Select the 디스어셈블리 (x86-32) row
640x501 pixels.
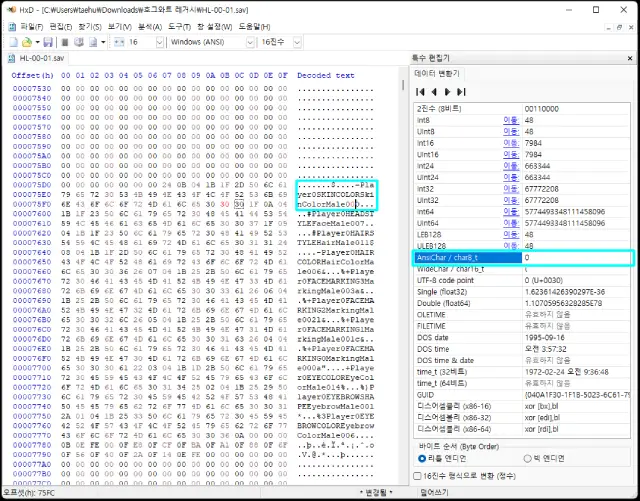(522, 418)
